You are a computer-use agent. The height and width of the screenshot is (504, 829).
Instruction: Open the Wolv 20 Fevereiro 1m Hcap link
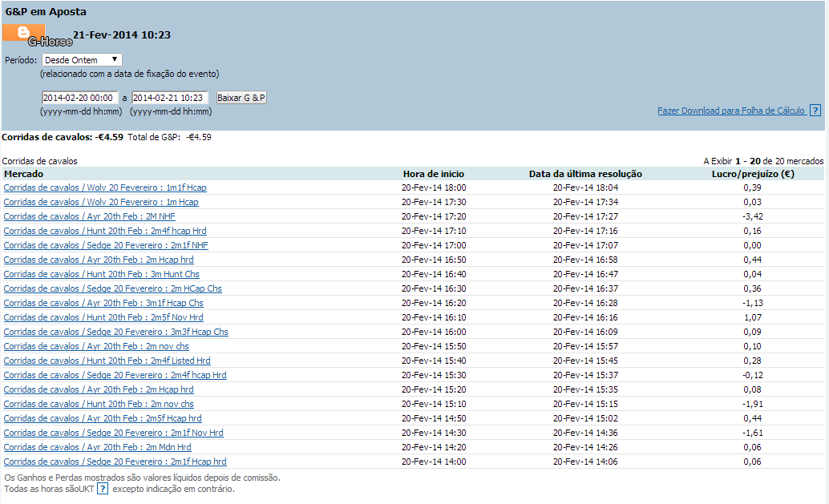tap(101, 202)
